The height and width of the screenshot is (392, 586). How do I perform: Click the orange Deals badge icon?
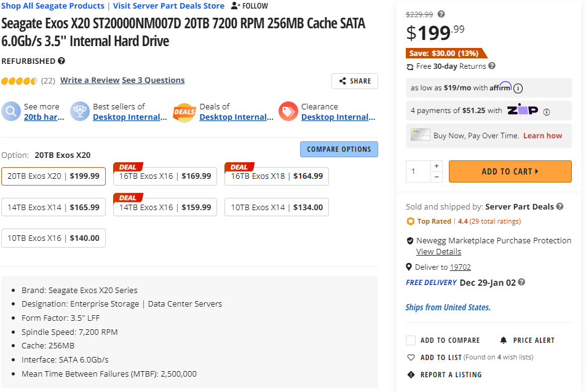184,112
